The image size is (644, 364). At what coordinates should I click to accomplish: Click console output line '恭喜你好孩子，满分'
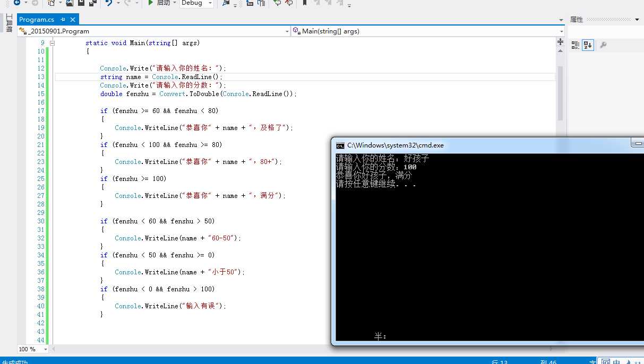(x=374, y=176)
